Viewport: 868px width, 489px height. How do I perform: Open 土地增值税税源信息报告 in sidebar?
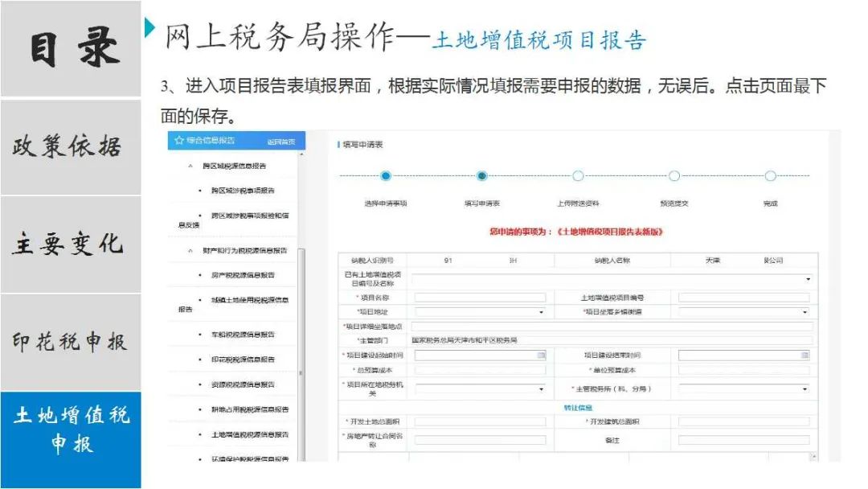pyautogui.click(x=250, y=435)
